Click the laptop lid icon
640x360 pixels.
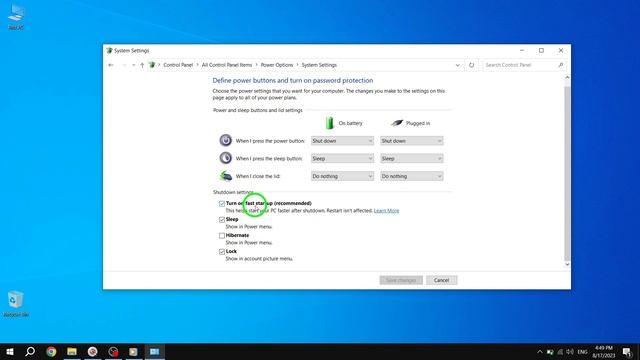click(x=225, y=176)
